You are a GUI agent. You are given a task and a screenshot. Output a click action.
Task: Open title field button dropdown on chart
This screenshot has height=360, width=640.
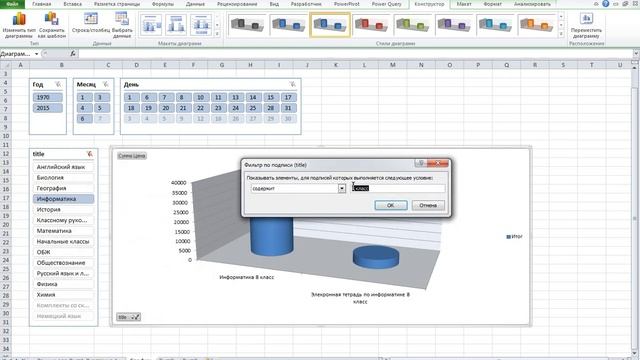click(x=129, y=317)
